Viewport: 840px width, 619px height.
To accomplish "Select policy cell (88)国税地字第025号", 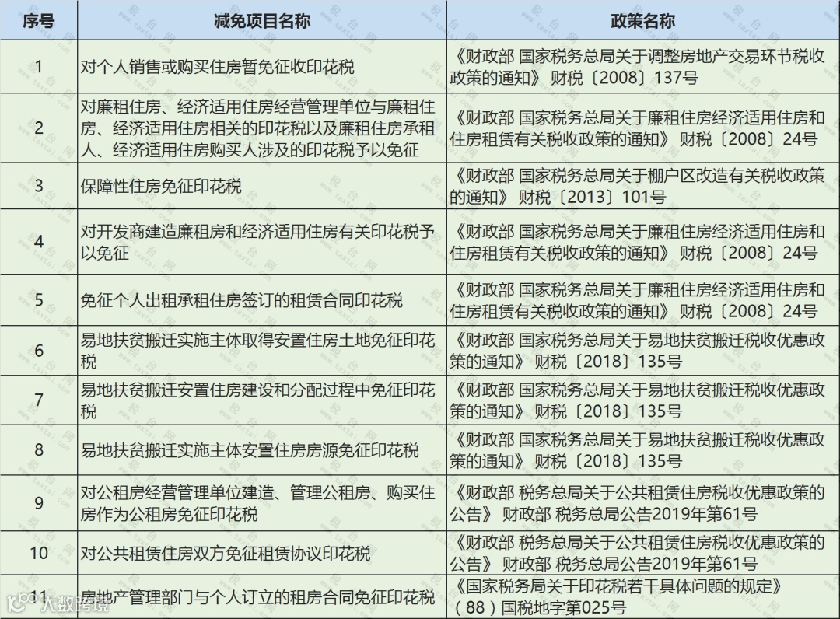I will [643, 597].
